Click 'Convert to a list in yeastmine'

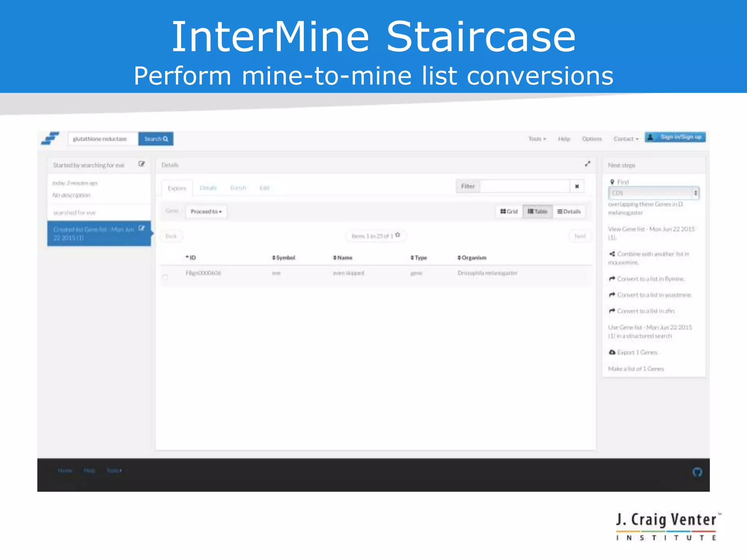[650, 295]
